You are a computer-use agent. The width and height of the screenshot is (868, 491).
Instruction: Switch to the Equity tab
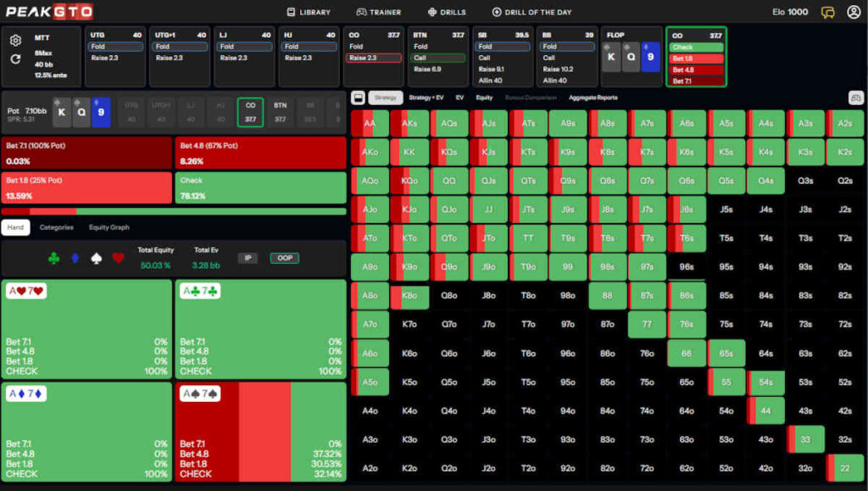(484, 98)
